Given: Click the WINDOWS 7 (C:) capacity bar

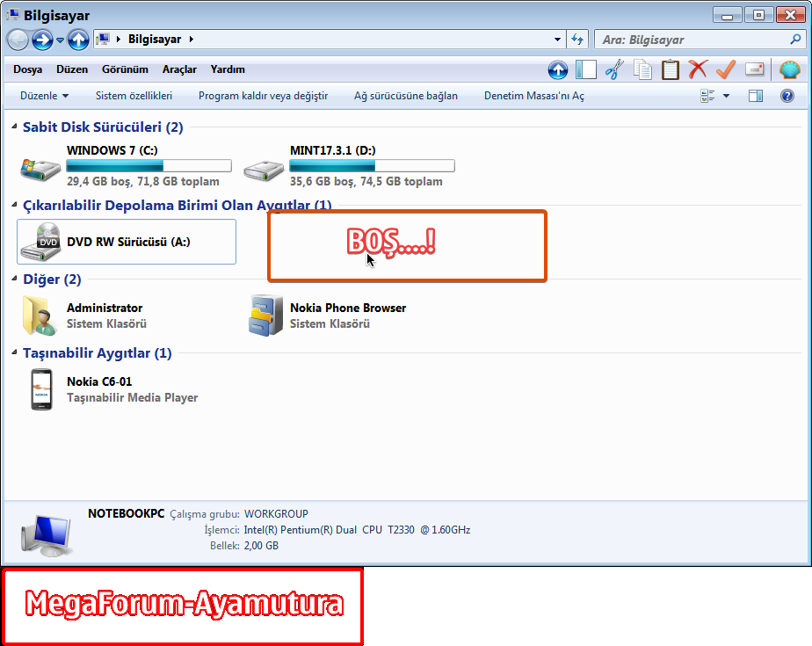Looking at the screenshot, I should click(x=149, y=166).
